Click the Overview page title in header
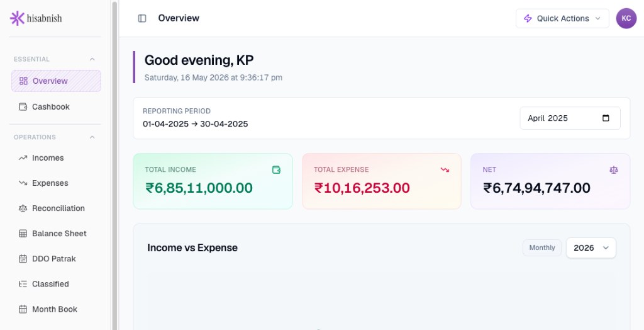The width and height of the screenshot is (644, 330). point(179,18)
